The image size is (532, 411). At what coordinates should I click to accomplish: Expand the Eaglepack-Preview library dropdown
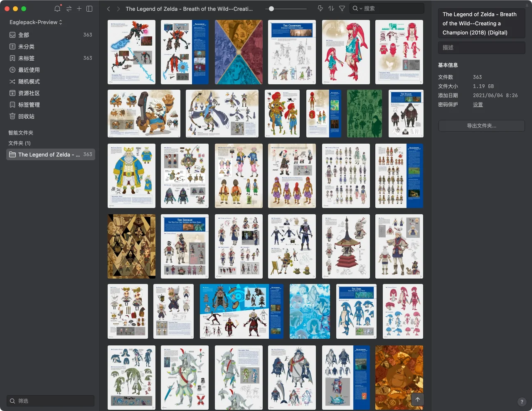click(x=36, y=22)
